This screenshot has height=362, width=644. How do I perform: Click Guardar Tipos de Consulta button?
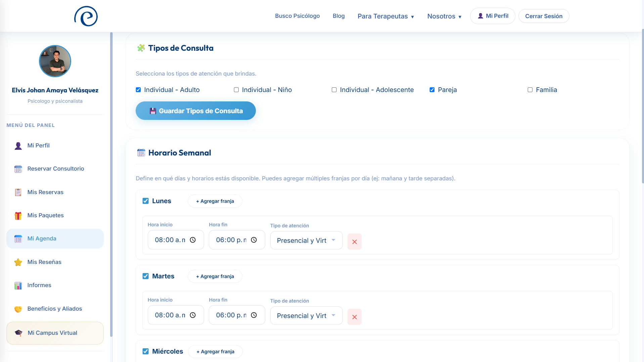pyautogui.click(x=196, y=111)
